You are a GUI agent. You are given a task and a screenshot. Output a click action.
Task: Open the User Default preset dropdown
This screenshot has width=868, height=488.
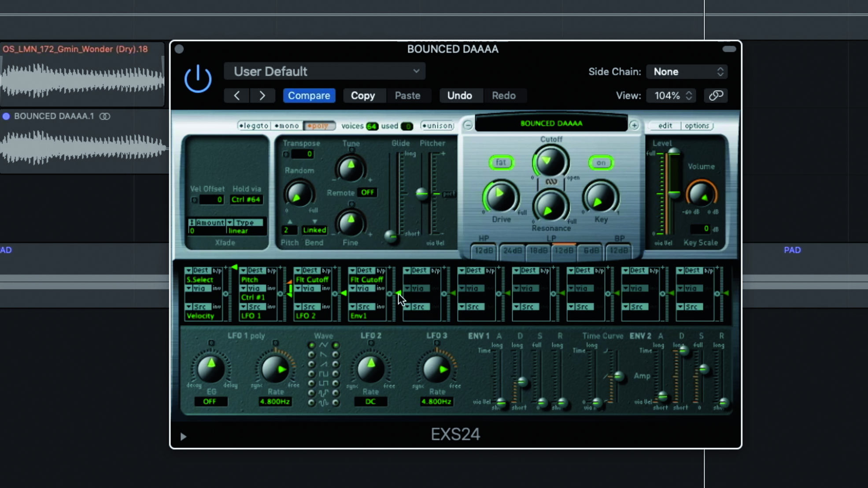pyautogui.click(x=325, y=71)
